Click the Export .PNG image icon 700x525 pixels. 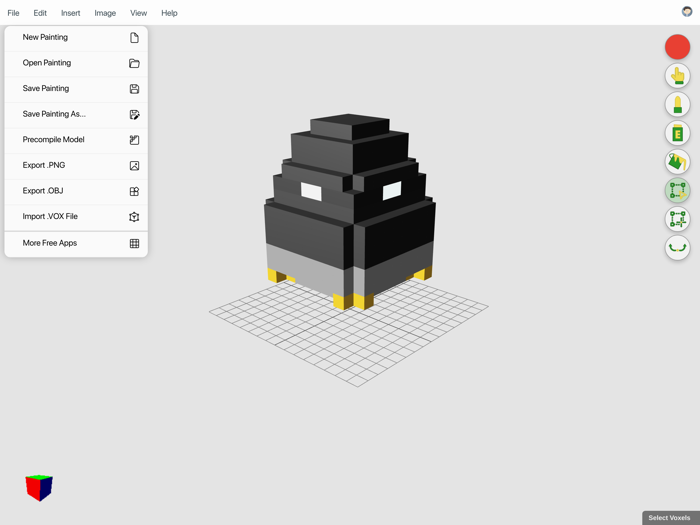[x=134, y=166]
